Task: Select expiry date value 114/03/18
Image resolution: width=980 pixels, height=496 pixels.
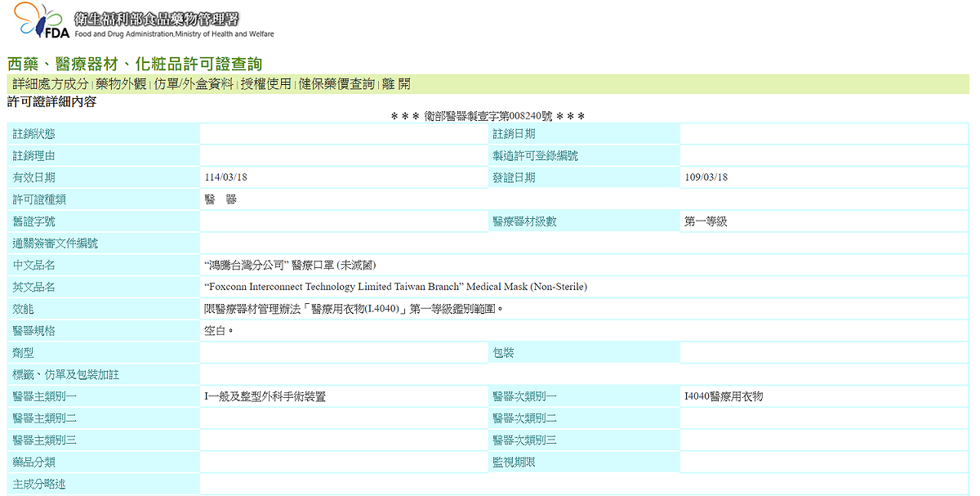Action: pos(225,178)
